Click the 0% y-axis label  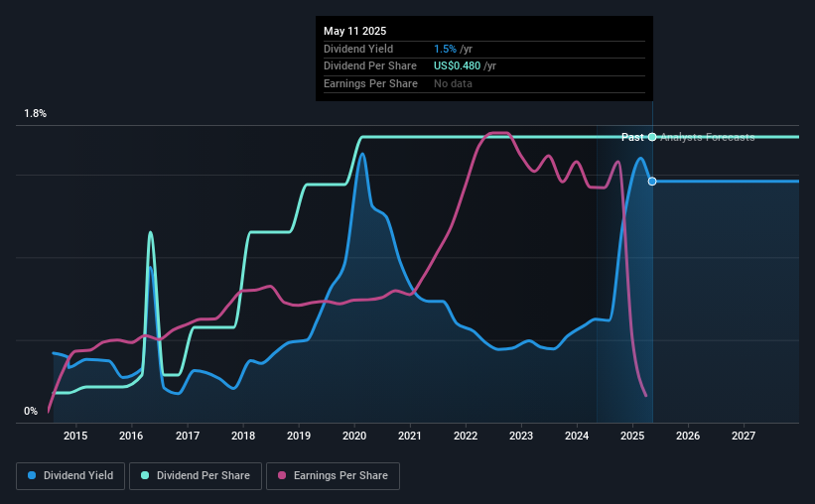pyautogui.click(x=31, y=411)
